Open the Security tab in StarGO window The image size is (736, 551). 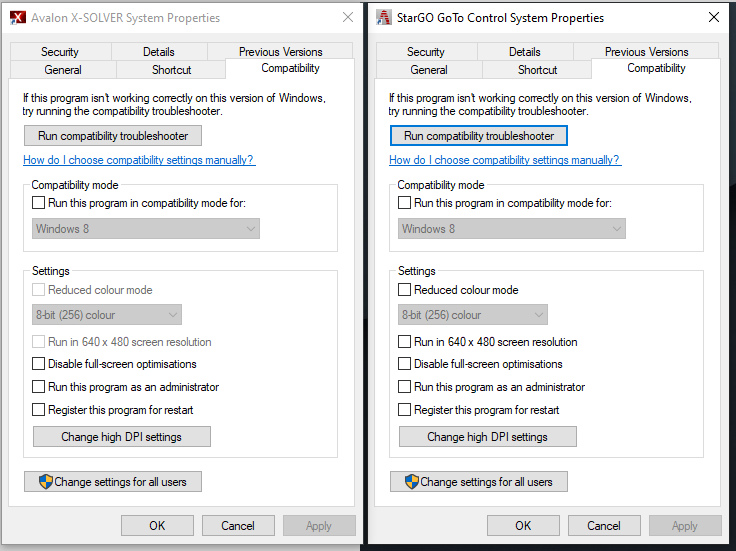tap(426, 52)
